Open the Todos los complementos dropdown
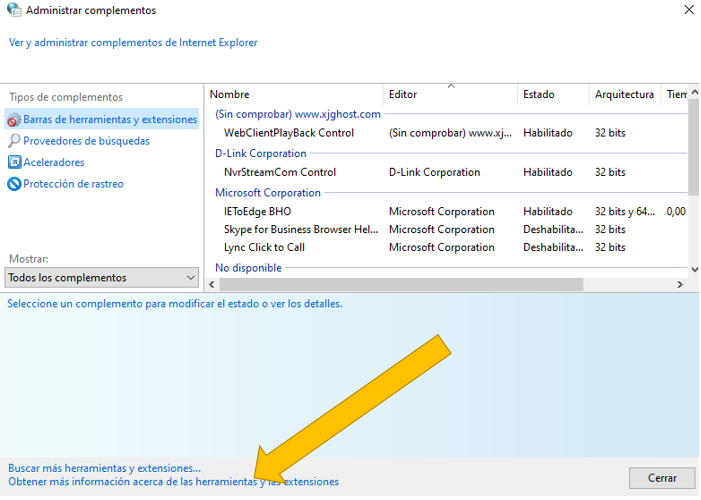 (102, 278)
